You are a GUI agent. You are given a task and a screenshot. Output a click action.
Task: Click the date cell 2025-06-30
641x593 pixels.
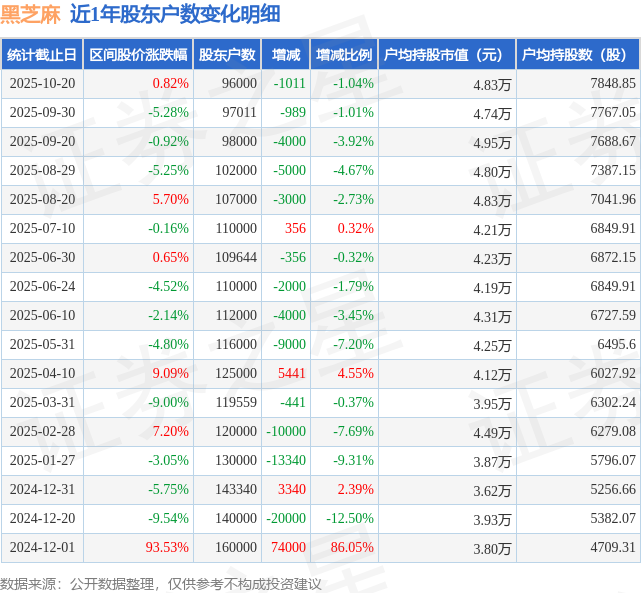[x=43, y=257]
